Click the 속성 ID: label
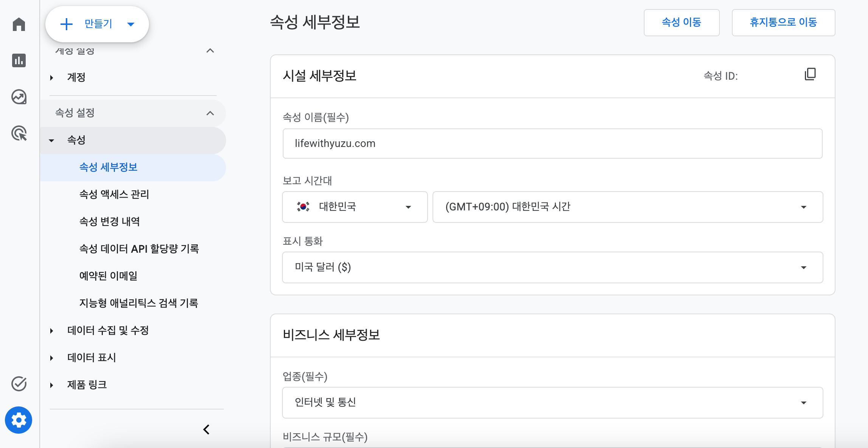Image resolution: width=868 pixels, height=448 pixels. click(x=721, y=76)
